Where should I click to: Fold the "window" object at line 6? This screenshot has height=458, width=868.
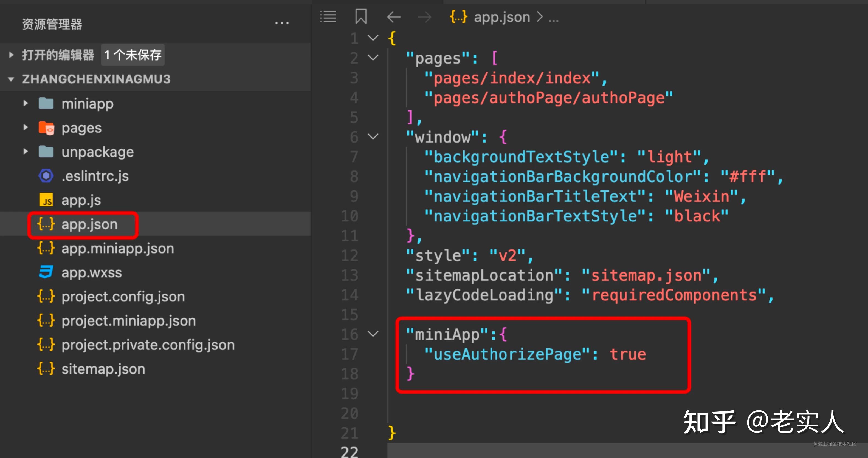(x=373, y=136)
